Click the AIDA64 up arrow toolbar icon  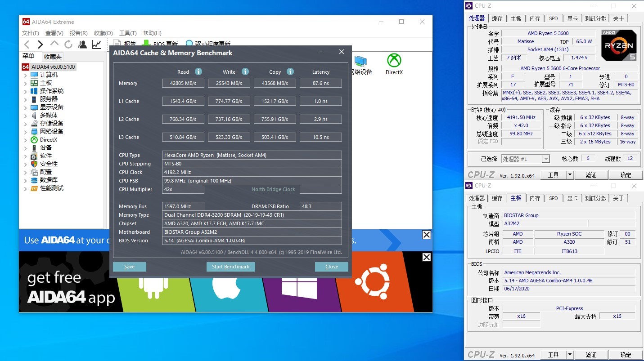click(54, 44)
